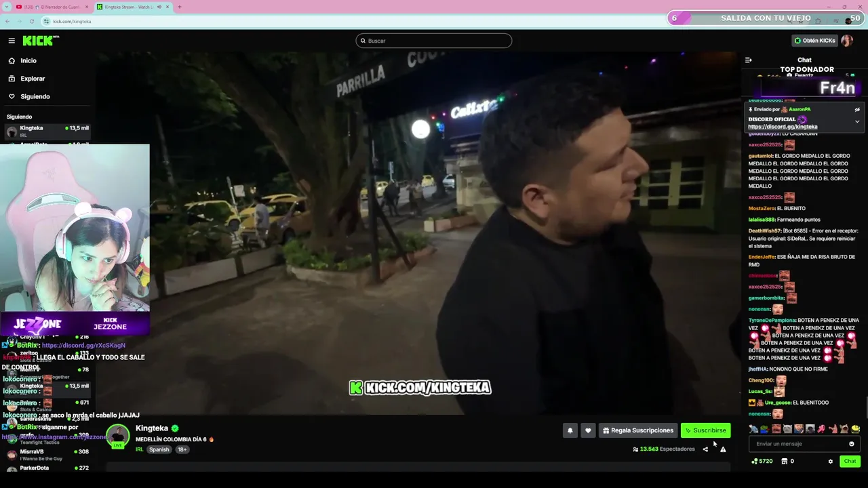Viewport: 868px width, 488px height.
Task: Click the search magnifier icon
Action: 363,41
